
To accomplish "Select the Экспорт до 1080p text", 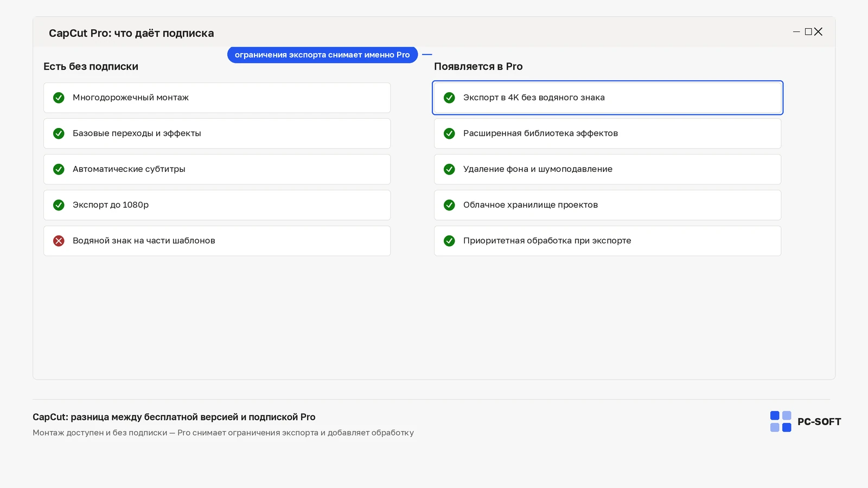I will tap(111, 205).
